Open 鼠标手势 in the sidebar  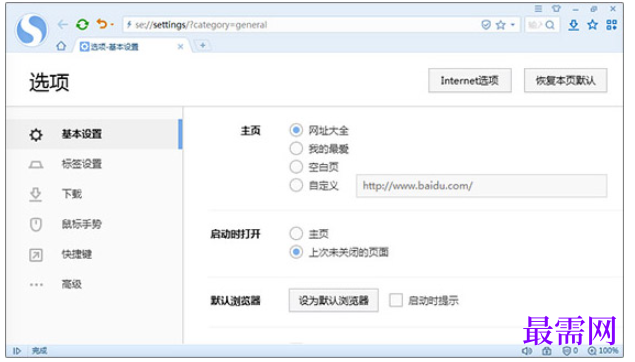(x=94, y=224)
